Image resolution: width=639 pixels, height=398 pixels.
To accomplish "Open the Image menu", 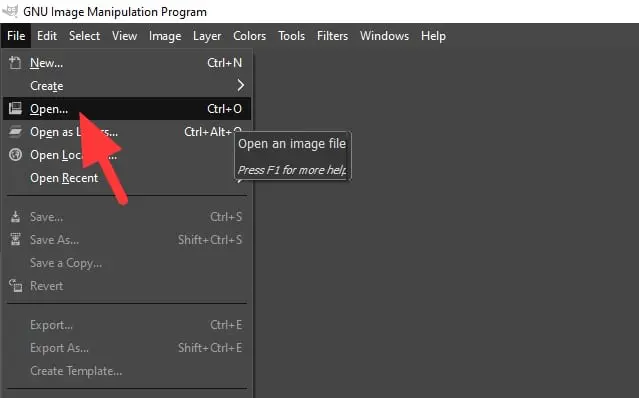I will point(165,36).
